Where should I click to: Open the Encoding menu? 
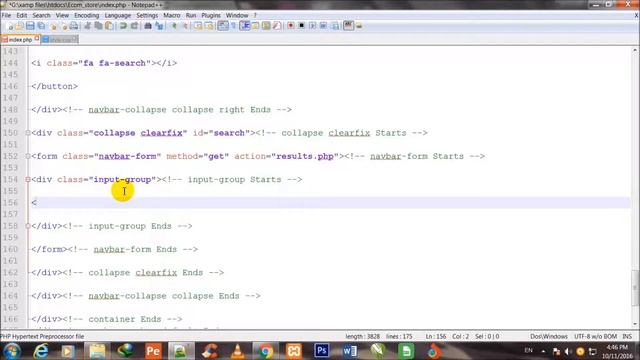point(87,15)
